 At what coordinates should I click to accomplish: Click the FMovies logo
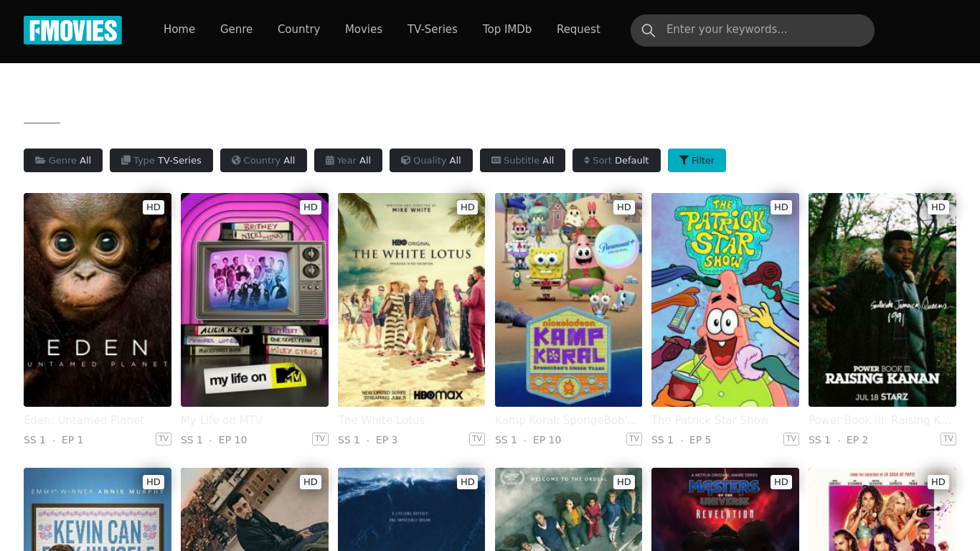72,30
